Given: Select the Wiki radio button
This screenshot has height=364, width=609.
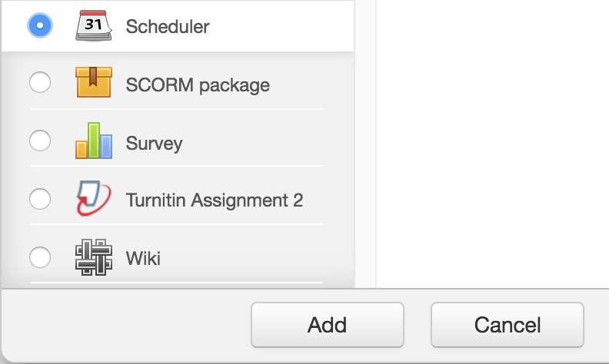Looking at the screenshot, I should [40, 257].
